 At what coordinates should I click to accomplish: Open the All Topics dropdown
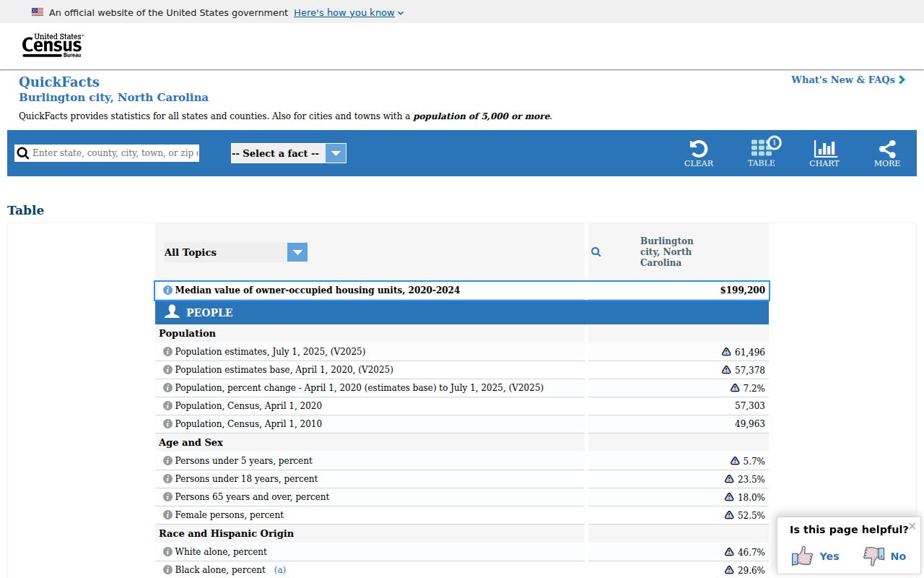point(236,252)
